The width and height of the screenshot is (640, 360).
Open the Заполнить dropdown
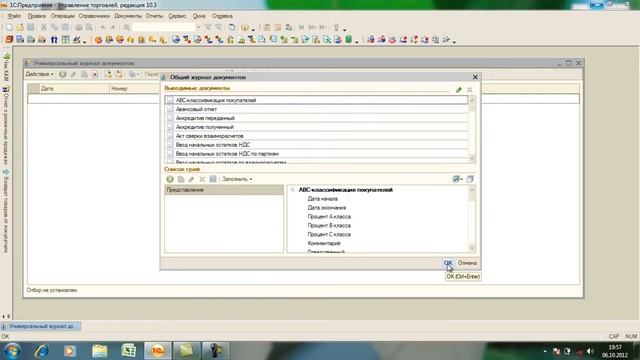[x=237, y=179]
